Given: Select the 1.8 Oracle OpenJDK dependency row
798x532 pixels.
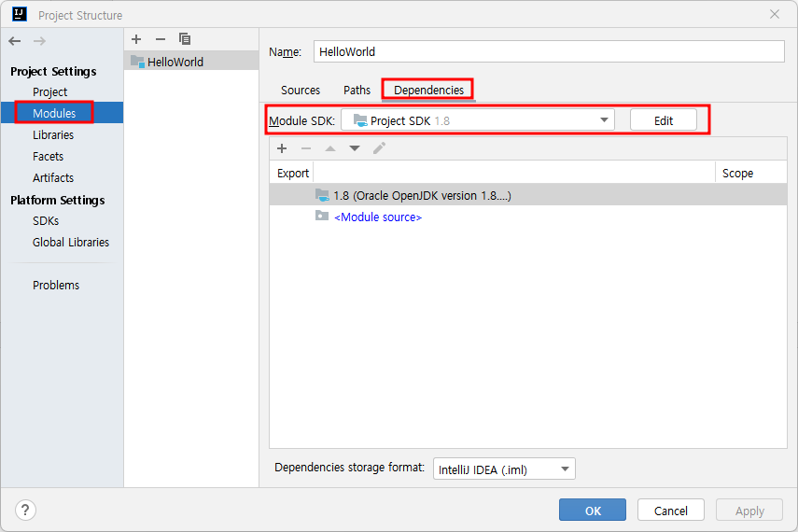Looking at the screenshot, I should pyautogui.click(x=527, y=195).
